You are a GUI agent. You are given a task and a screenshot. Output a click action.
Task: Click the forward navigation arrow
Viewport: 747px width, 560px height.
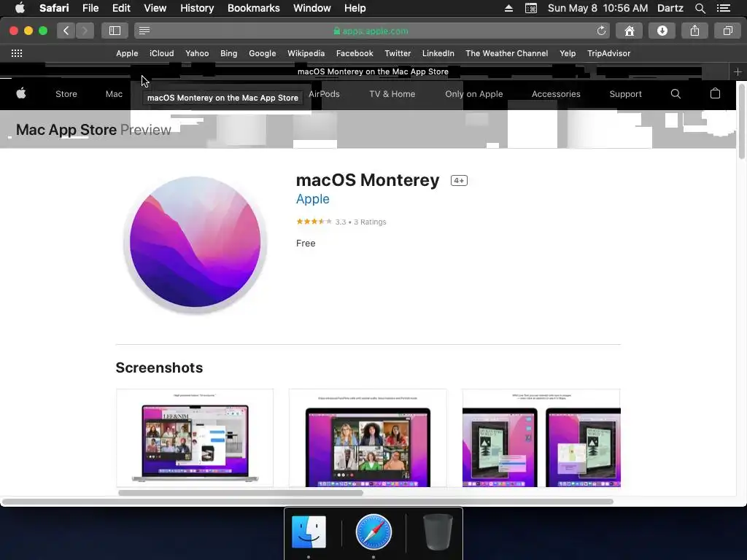pyautogui.click(x=85, y=31)
